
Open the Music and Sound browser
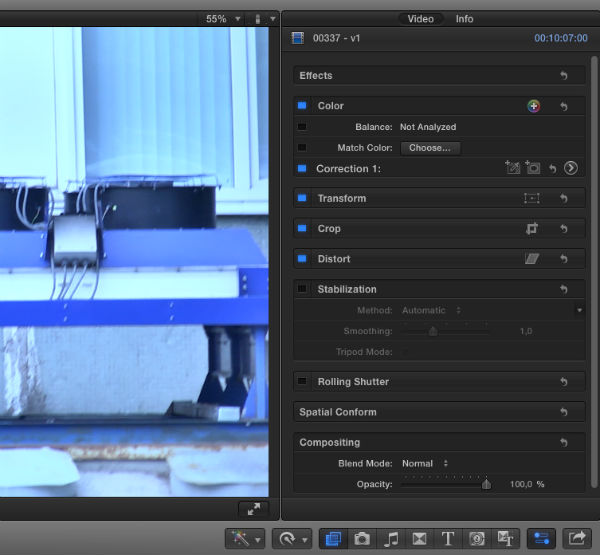point(391,539)
